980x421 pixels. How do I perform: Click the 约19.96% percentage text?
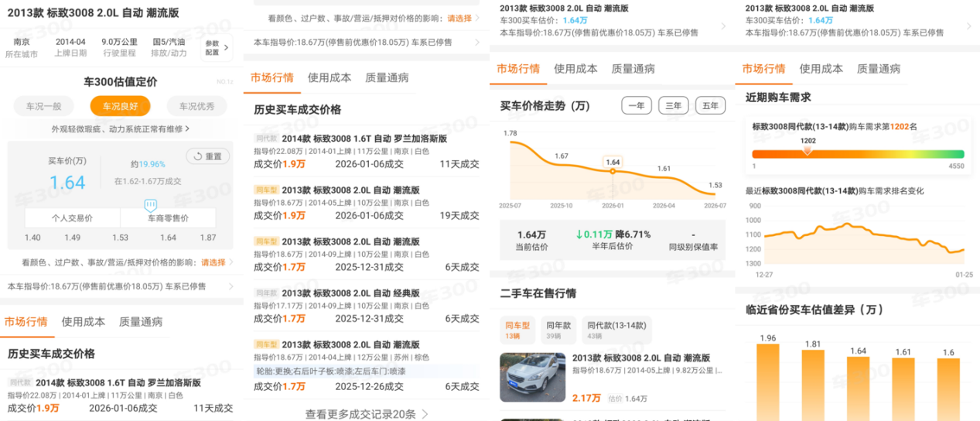(148, 164)
